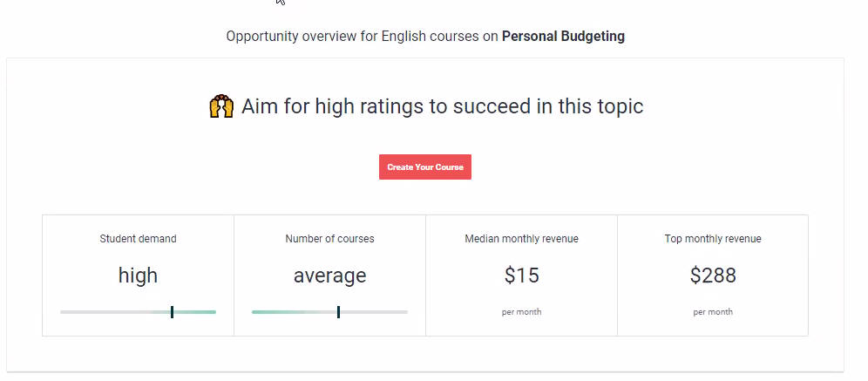
Task: Click the green end of Student demand bar
Action: [x=195, y=312]
